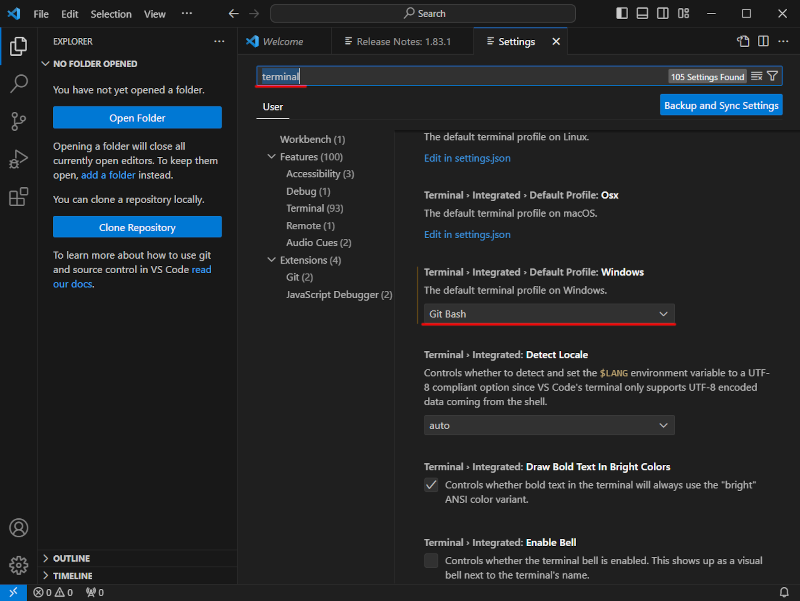Screen dimensions: 800x601
Task: Split the editor to the right
Action: [763, 41]
